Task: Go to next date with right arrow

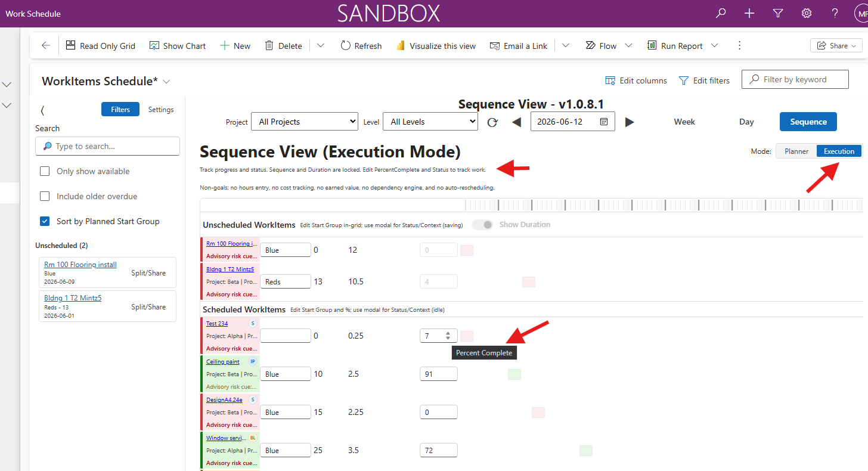Action: [630, 122]
